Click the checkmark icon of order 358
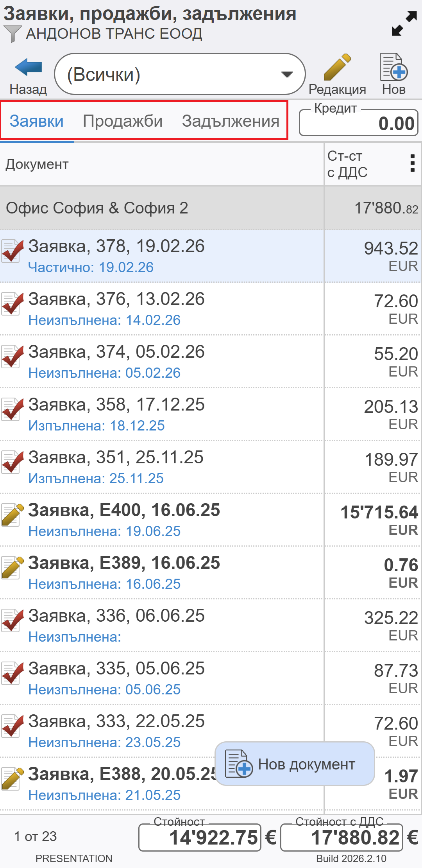This screenshot has height=868, width=422. (12, 409)
